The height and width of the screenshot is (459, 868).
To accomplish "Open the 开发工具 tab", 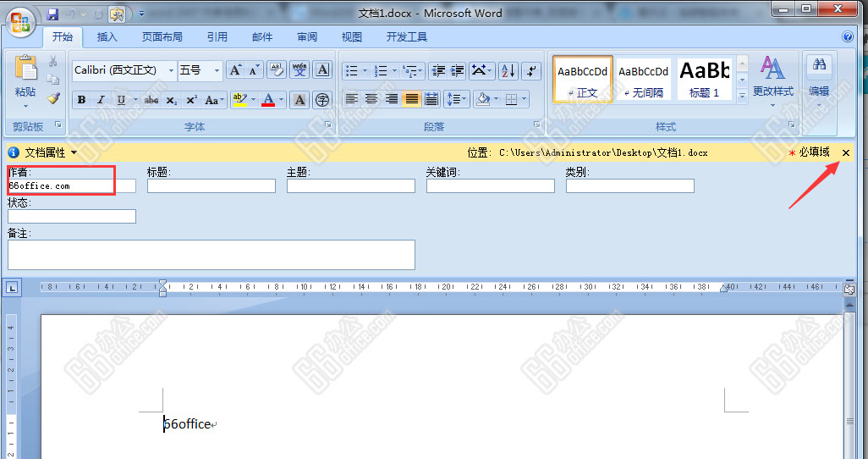I will (x=407, y=37).
